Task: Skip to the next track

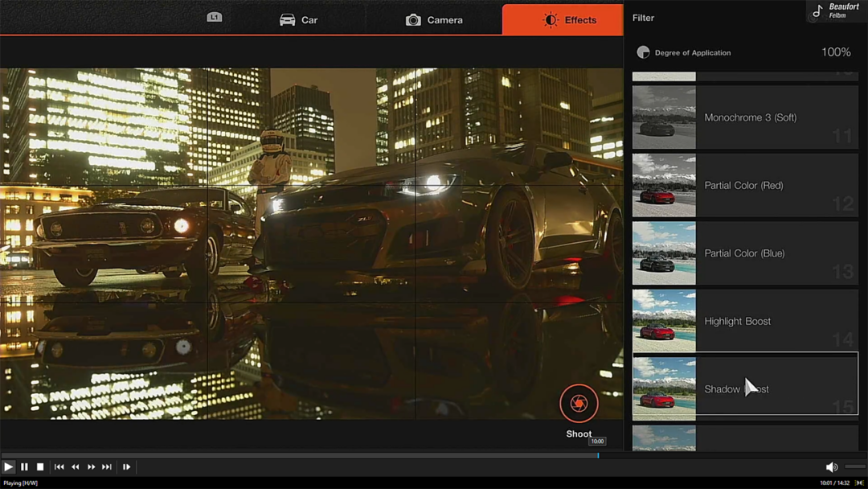Action: point(107,466)
